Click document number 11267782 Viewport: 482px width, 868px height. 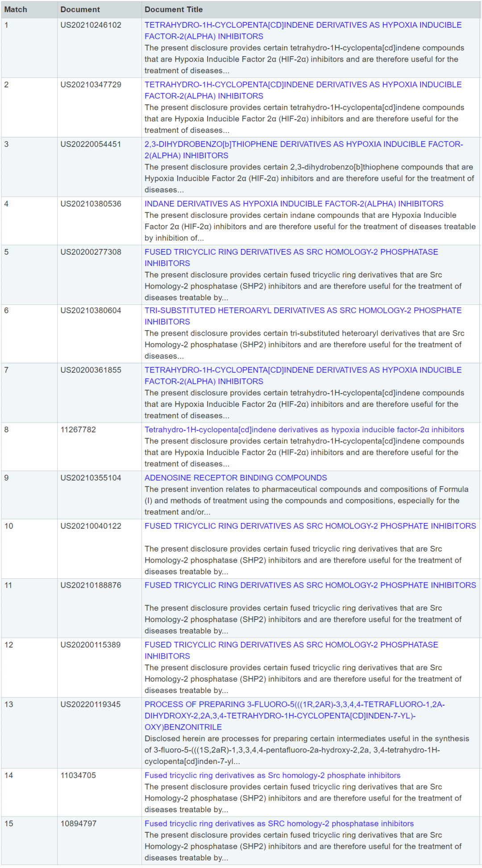78,430
